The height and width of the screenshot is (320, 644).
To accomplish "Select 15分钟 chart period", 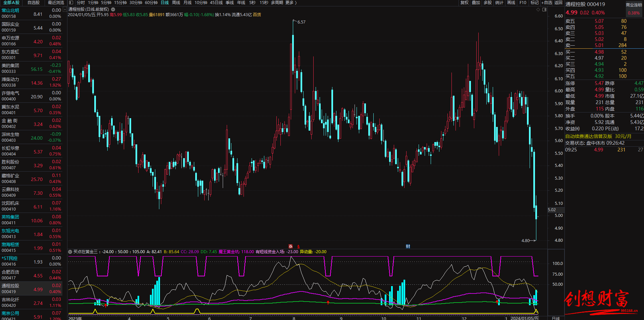I will click(x=120, y=2).
